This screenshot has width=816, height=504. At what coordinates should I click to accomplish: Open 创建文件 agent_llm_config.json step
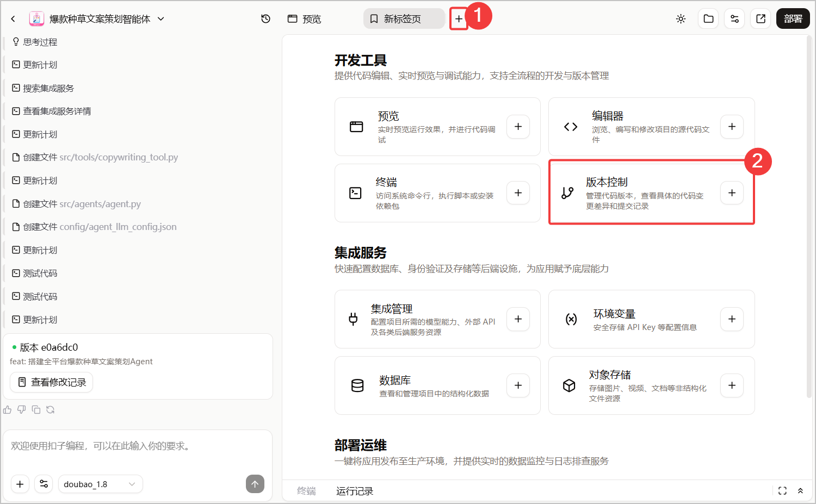point(94,227)
